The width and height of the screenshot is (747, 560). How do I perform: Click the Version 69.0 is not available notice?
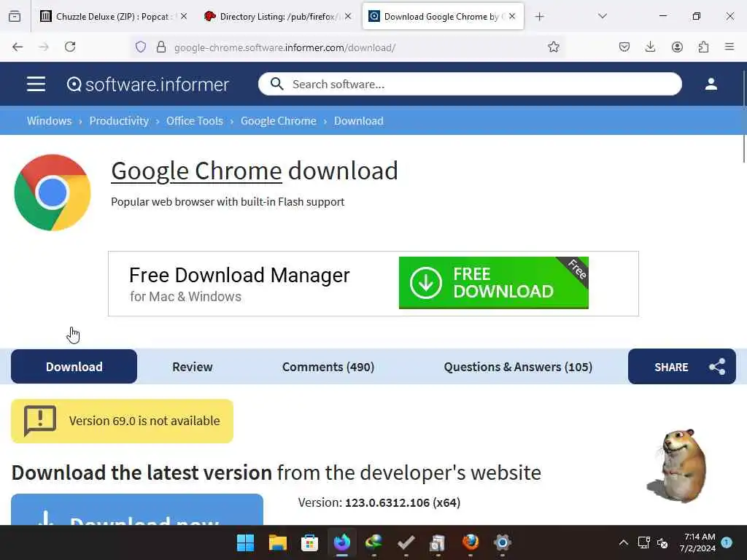(122, 421)
